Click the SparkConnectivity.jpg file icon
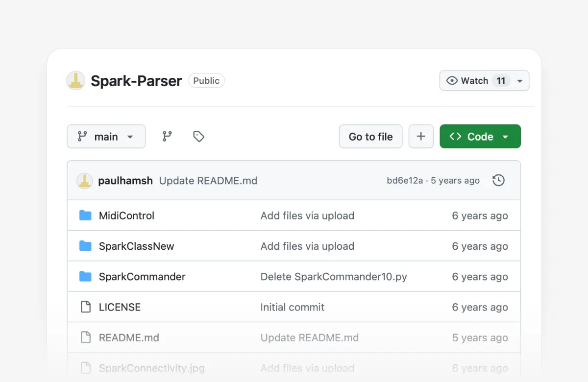Viewport: 588px width, 382px height. click(85, 368)
